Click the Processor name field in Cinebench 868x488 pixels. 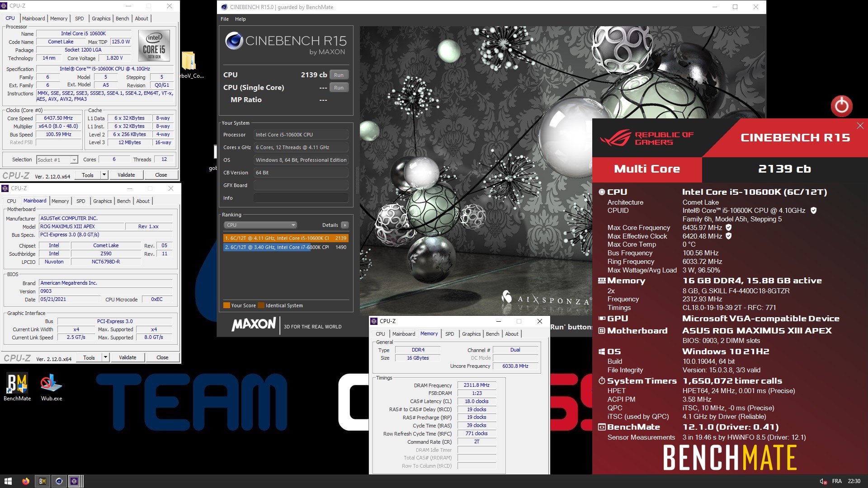[301, 135]
